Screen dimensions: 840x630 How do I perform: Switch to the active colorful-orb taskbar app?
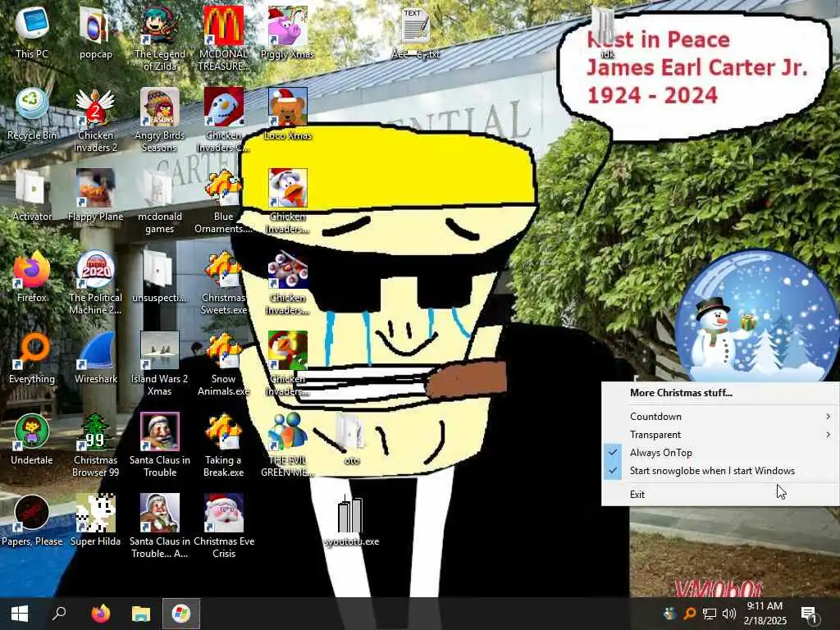181,614
